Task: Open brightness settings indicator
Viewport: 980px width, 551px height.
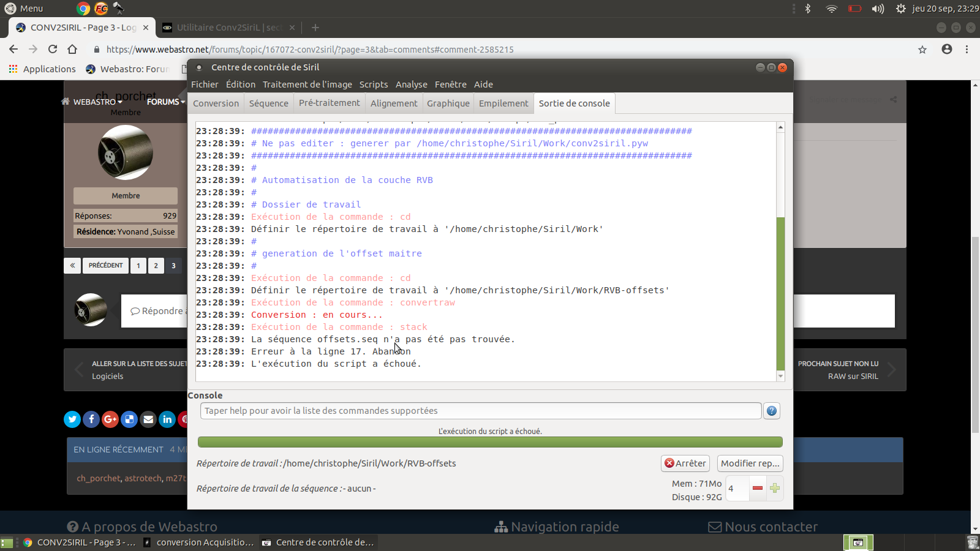Action: pos(900,9)
